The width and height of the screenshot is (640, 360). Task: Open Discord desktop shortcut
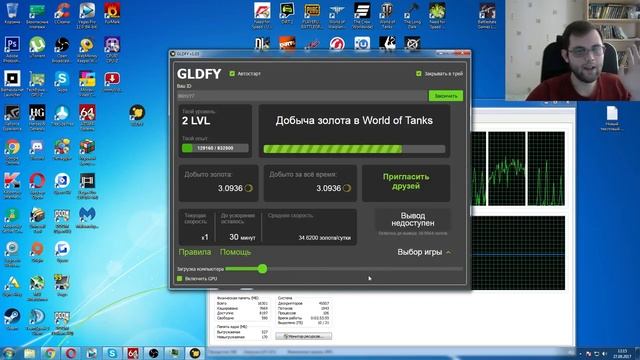pyautogui.click(x=37, y=149)
